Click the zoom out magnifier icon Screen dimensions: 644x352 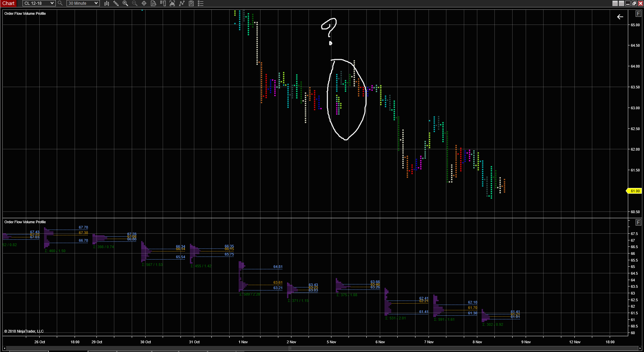(x=135, y=3)
